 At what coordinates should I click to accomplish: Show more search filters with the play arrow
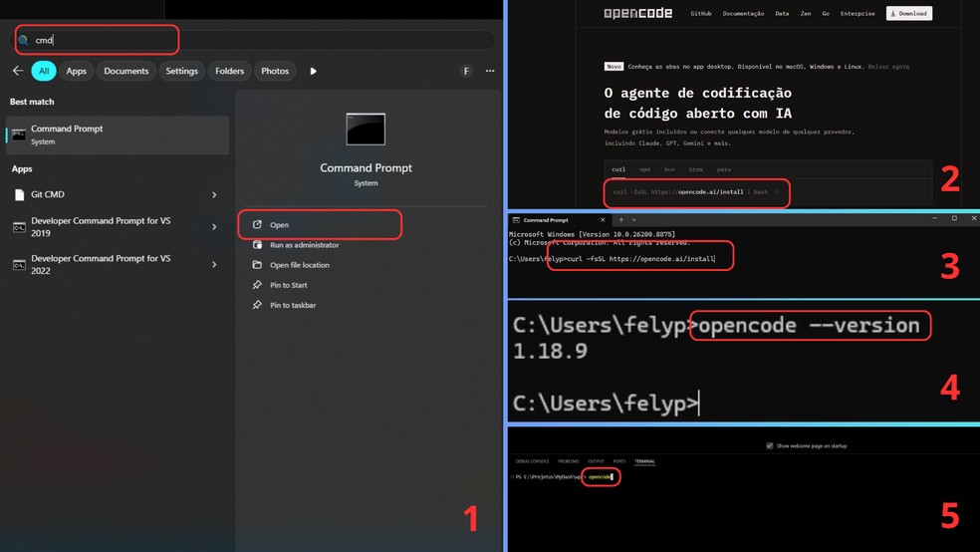pos(313,72)
